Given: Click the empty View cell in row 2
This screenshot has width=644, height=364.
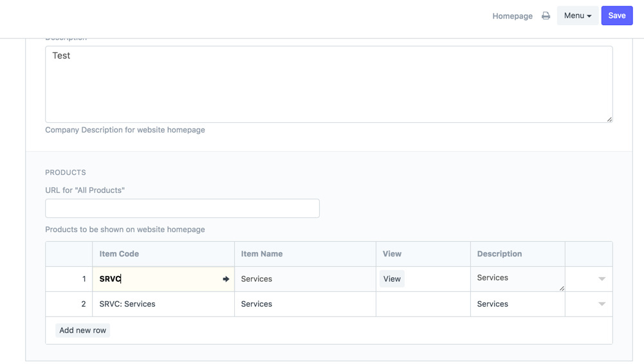Looking at the screenshot, I should [423, 304].
